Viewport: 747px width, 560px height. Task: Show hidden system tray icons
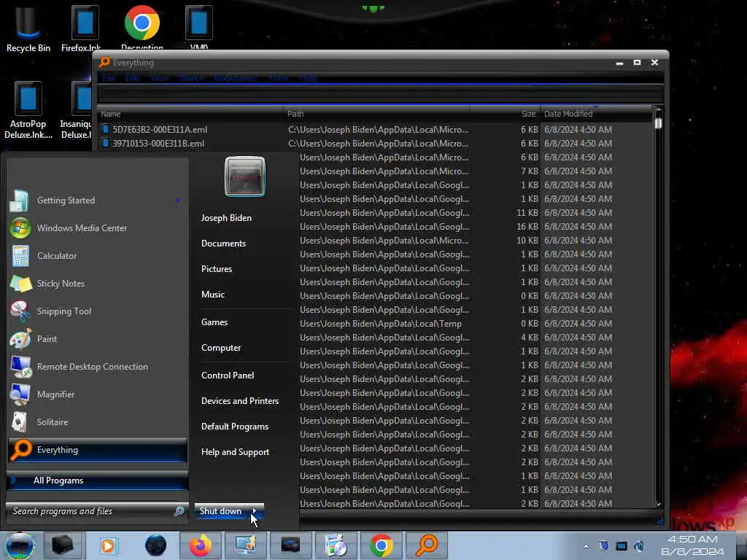coord(586,546)
